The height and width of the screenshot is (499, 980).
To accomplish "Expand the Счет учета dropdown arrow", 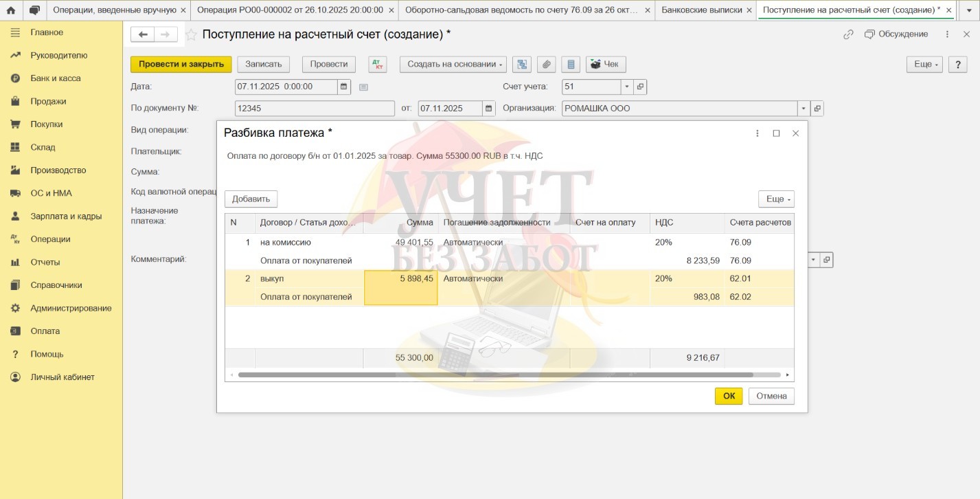I will click(x=626, y=87).
